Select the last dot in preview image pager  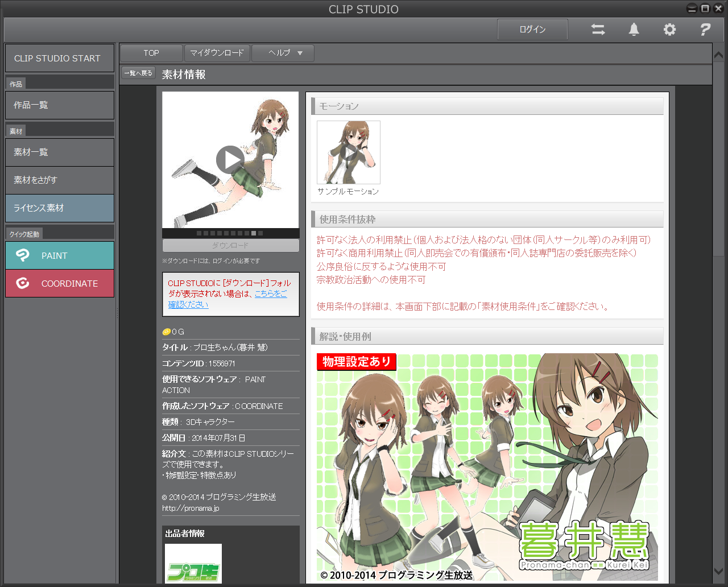260,233
